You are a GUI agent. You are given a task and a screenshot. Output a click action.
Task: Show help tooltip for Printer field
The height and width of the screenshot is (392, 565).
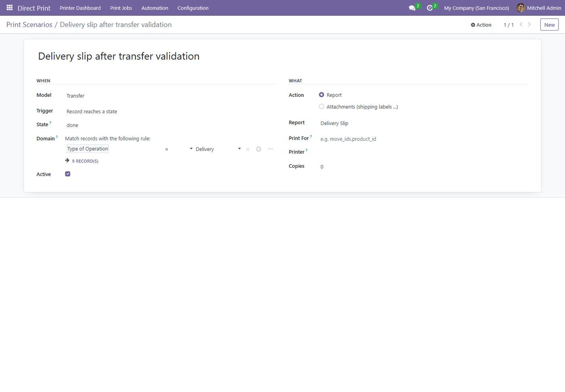307,150
